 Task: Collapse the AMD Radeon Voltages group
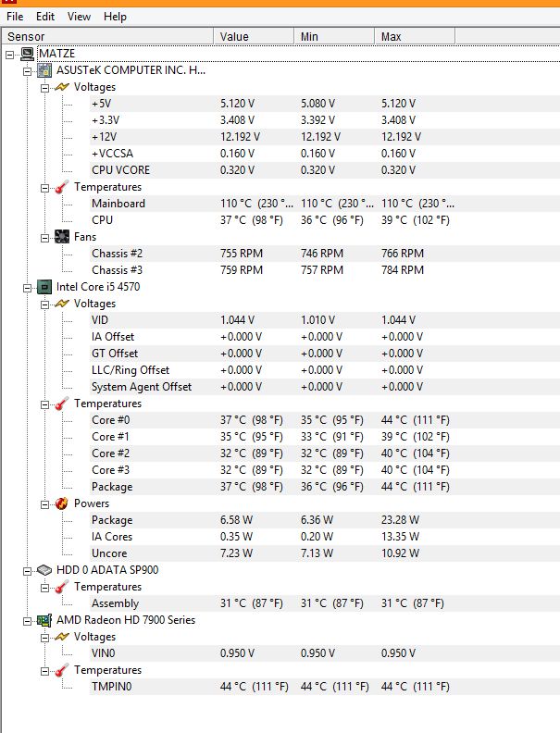pyautogui.click(x=44, y=638)
